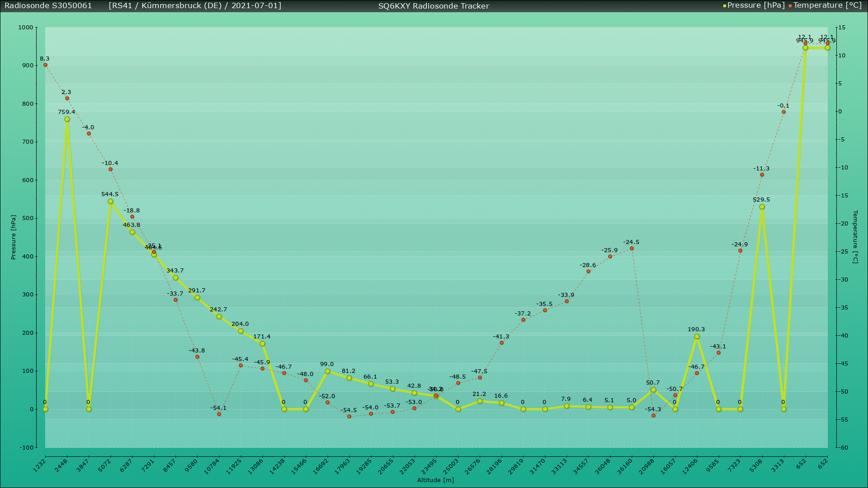Click the 36160 altitude axis label
Screen dimensions: 868x488
point(626,465)
